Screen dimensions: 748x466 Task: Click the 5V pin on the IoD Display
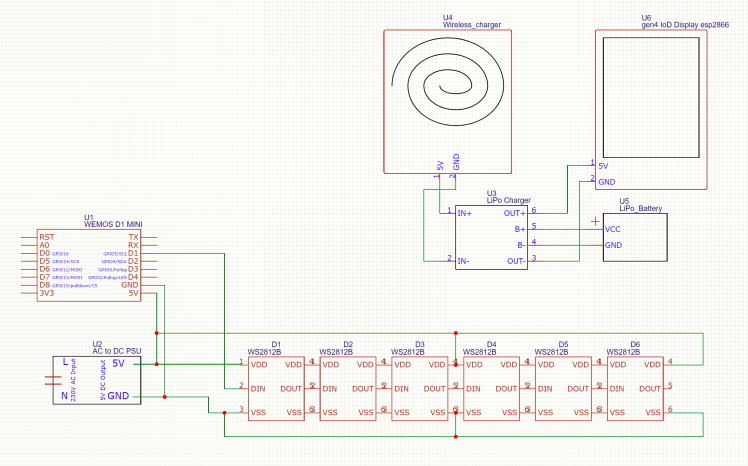[603, 166]
